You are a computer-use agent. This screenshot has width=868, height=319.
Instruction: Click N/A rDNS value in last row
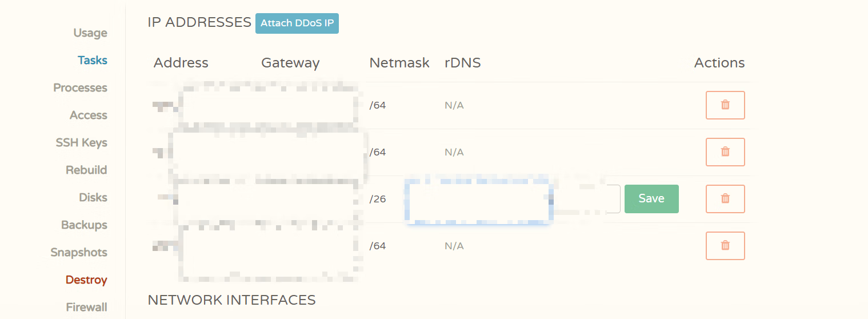coord(454,246)
